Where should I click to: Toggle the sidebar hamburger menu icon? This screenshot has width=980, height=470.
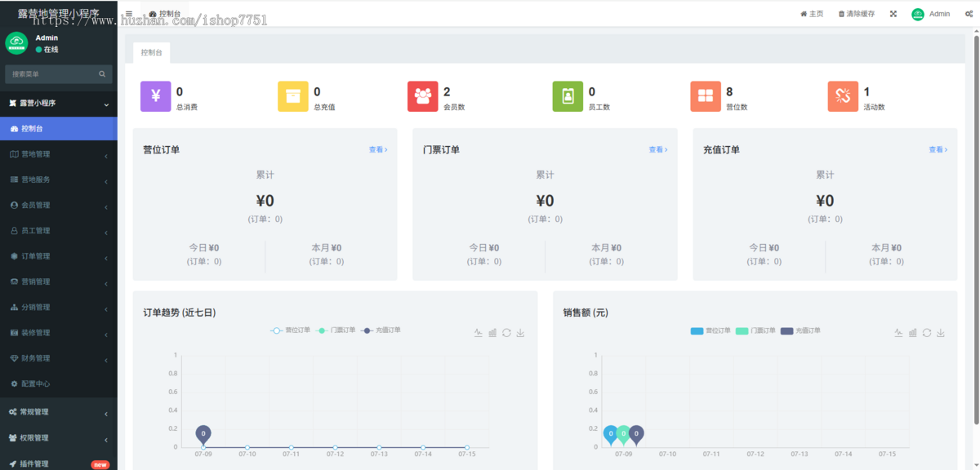(x=129, y=14)
